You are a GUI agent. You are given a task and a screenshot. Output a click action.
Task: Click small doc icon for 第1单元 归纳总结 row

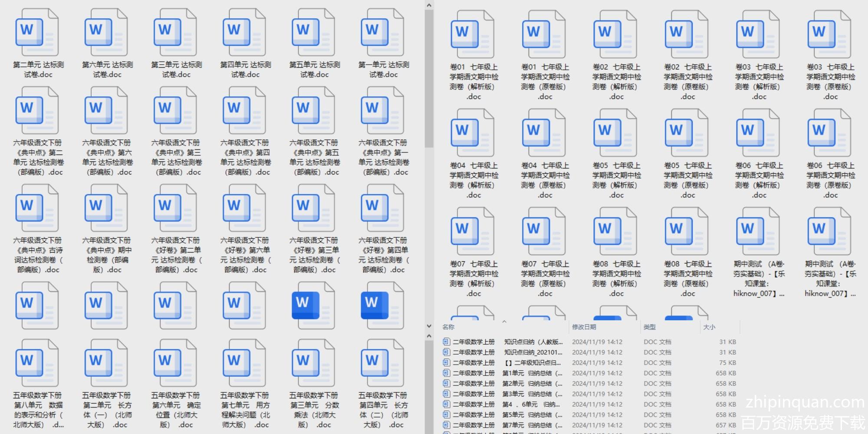click(446, 373)
